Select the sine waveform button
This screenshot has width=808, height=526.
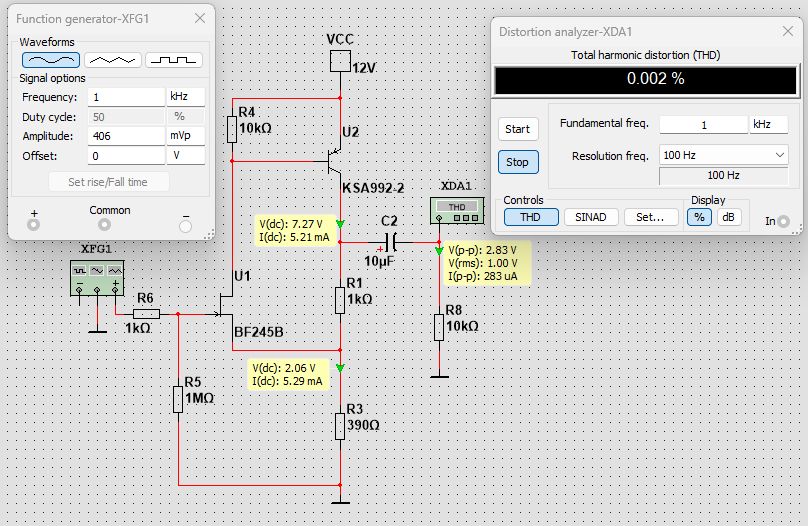coord(50,60)
